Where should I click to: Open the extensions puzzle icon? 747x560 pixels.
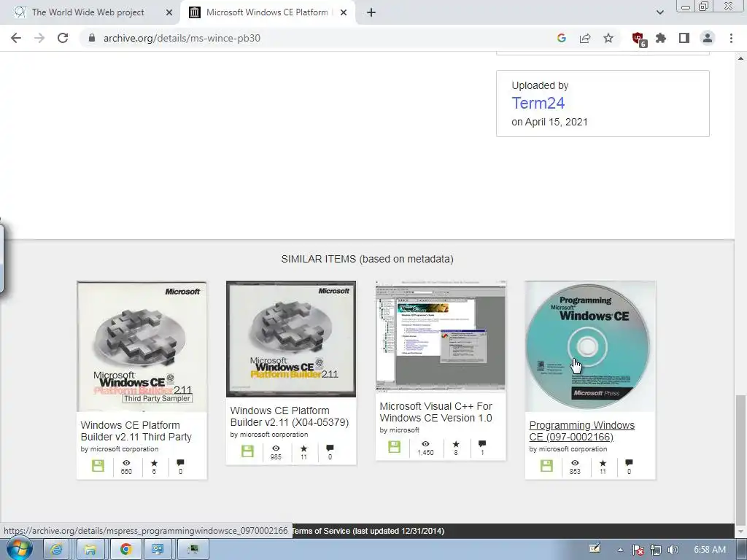click(661, 38)
